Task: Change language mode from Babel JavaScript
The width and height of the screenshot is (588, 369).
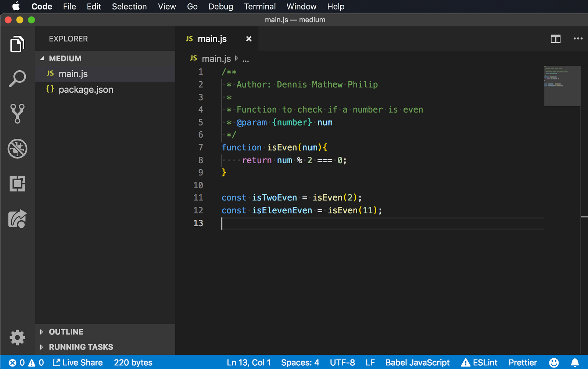Action: tap(417, 363)
